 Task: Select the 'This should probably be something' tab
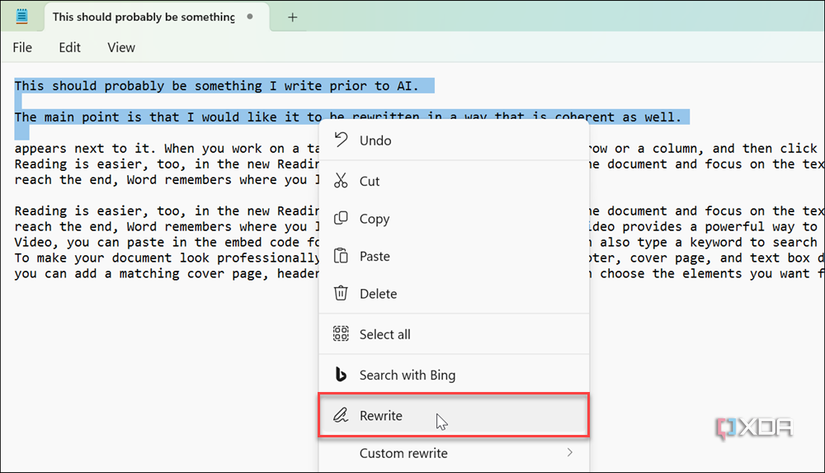coord(157,17)
